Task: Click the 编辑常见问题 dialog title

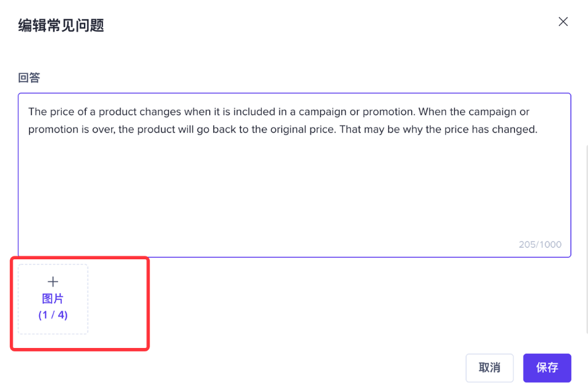Action: tap(61, 25)
